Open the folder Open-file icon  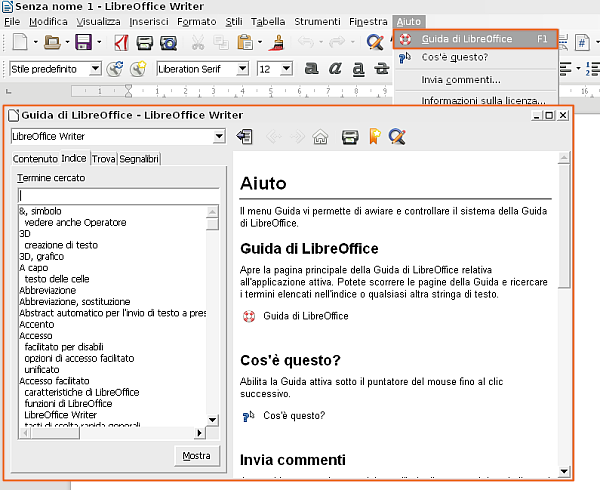coord(52,42)
